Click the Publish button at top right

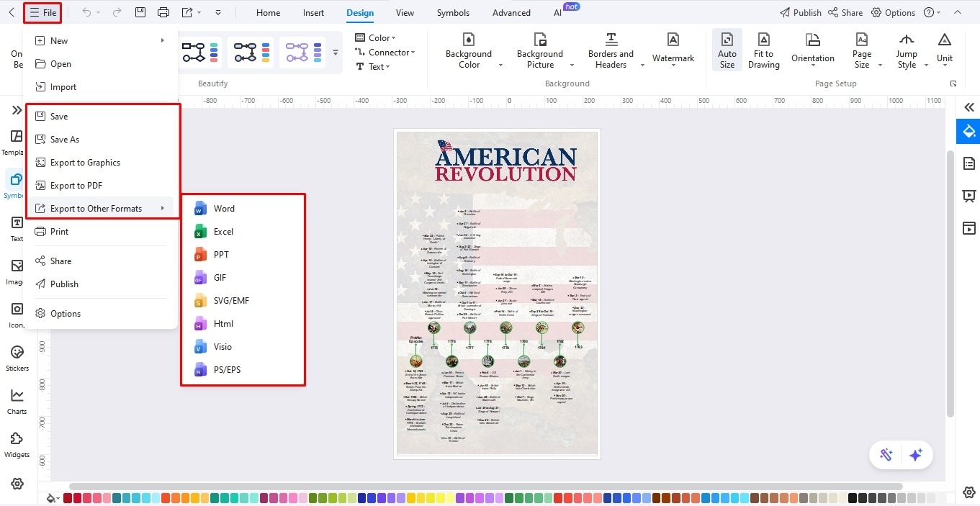(800, 13)
